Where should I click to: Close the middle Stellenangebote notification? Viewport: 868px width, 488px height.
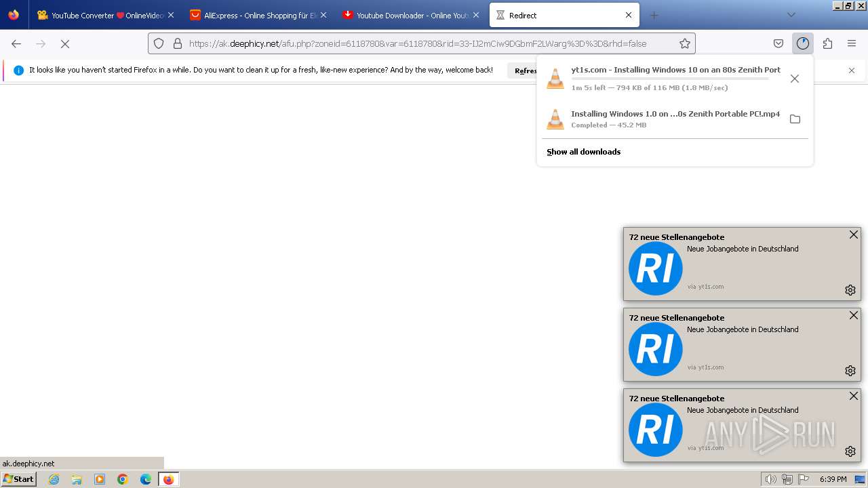854,315
